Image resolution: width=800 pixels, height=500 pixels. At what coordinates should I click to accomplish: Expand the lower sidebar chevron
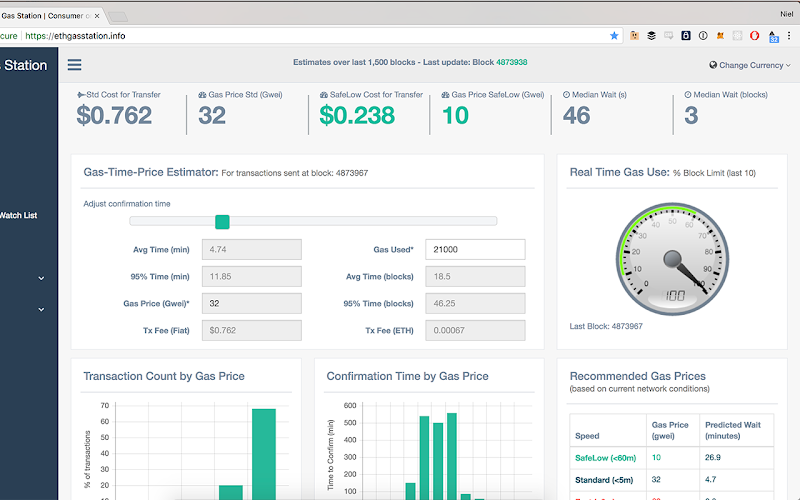(x=41, y=309)
